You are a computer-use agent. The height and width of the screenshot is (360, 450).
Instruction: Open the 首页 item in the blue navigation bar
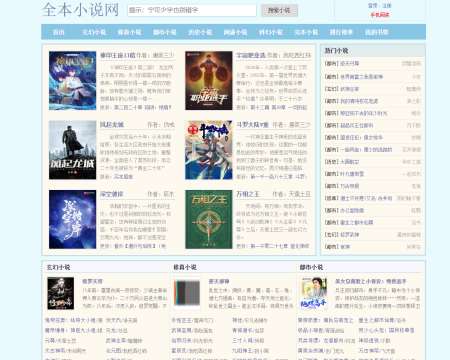point(59,32)
